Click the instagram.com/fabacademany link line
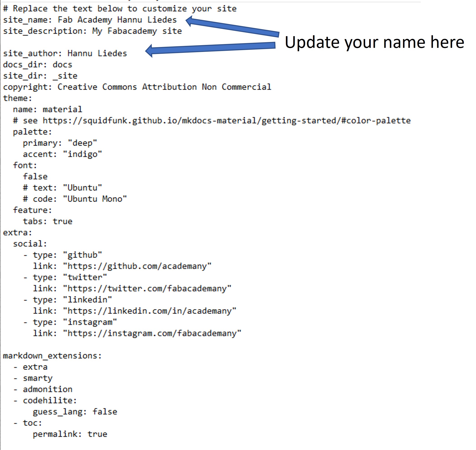This screenshot has width=476, height=450. [137, 333]
